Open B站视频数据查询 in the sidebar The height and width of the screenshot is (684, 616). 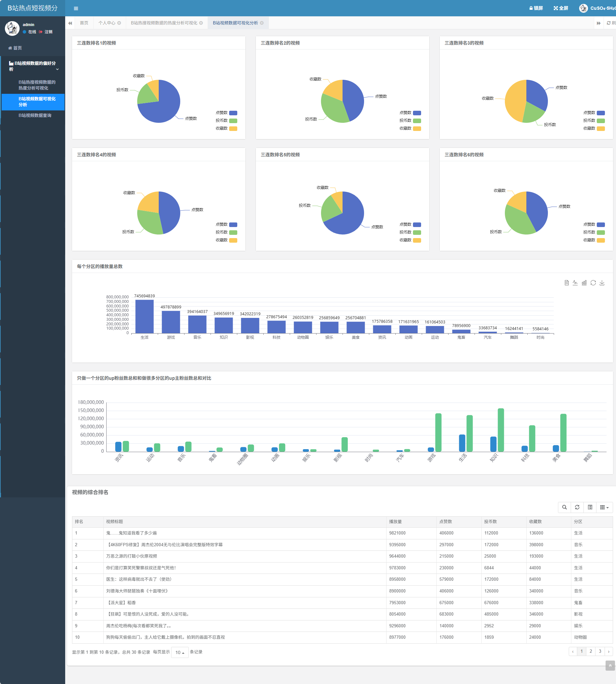[35, 115]
